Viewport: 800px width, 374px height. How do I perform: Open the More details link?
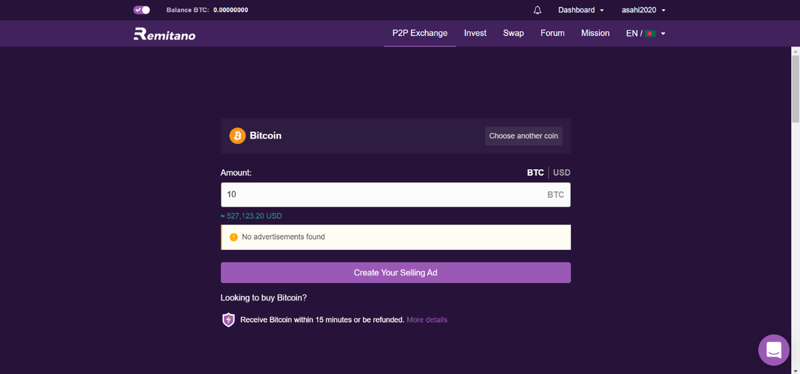pos(427,320)
